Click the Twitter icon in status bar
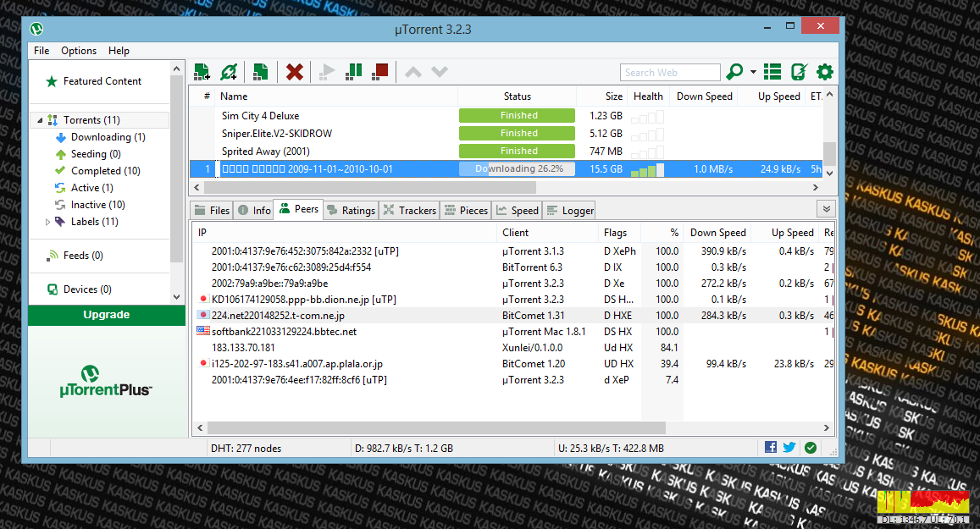The height and width of the screenshot is (529, 980). tap(789, 448)
